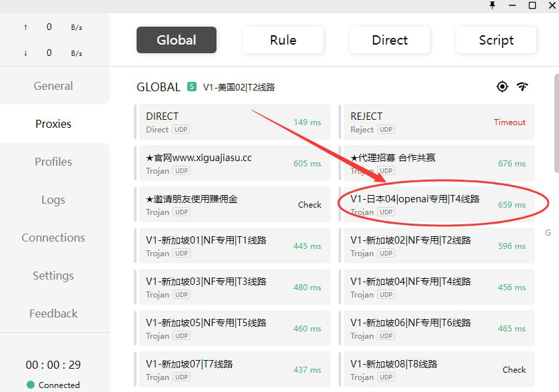The width and height of the screenshot is (559, 392).
Task: Open the Feedback section
Action: coord(53,313)
